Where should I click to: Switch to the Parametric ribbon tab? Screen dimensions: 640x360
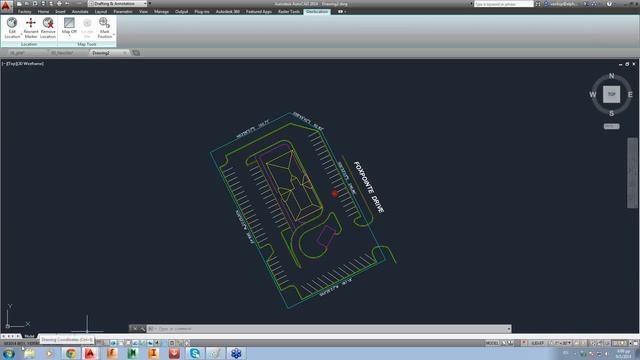[123, 12]
